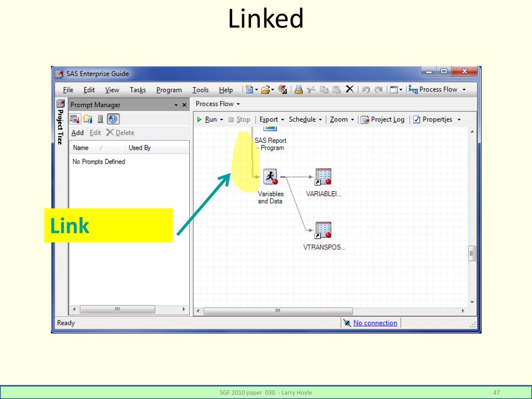Open the Project Log
The width and height of the screenshot is (532, 399).
click(x=382, y=119)
